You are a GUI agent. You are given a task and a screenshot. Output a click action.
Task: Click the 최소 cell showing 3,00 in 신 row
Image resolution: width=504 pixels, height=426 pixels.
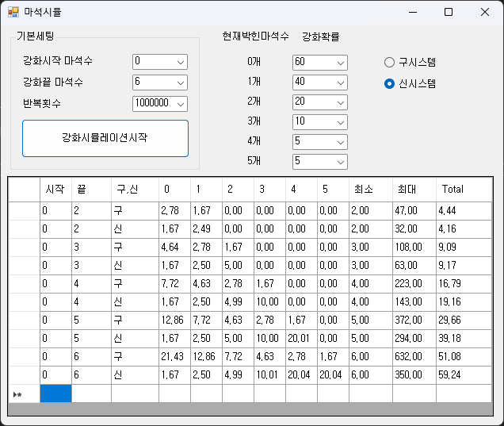pyautogui.click(x=371, y=266)
